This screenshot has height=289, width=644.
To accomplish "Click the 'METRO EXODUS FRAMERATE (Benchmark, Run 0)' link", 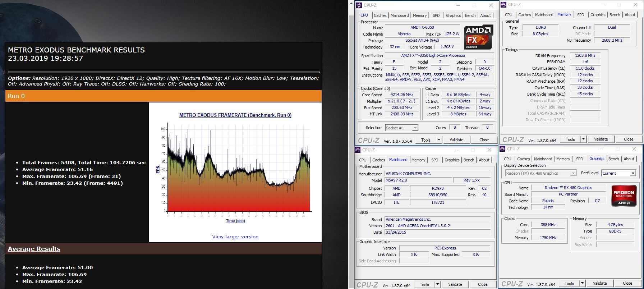I will tap(235, 115).
